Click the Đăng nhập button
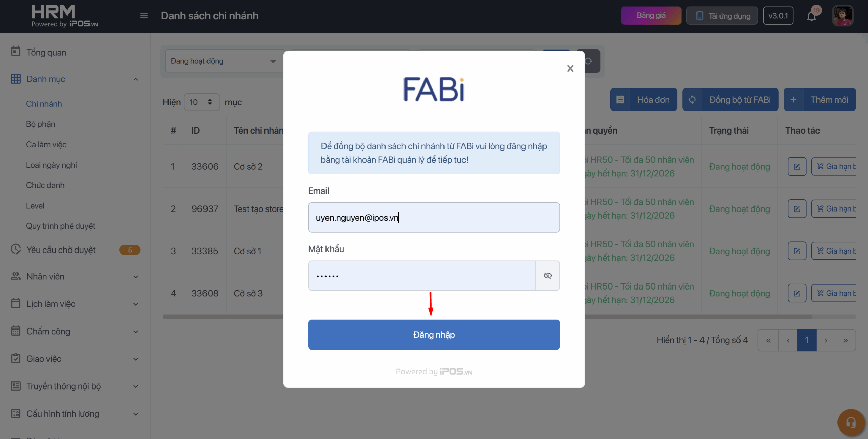This screenshot has height=439, width=868. pyautogui.click(x=434, y=335)
